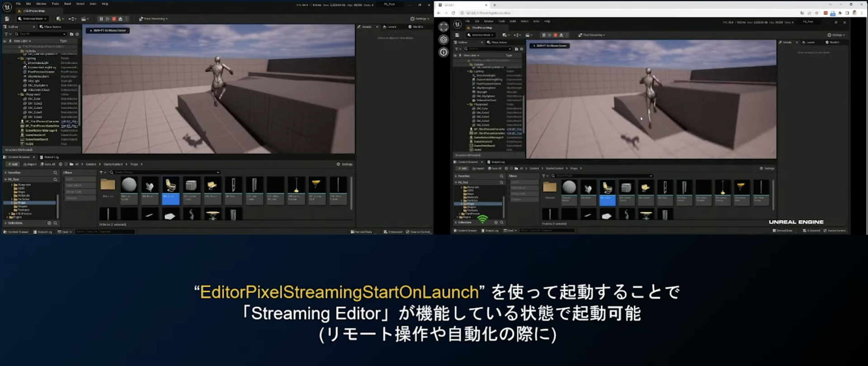Image resolution: width=868 pixels, height=366 pixels.
Task: Focus asset search field in left Content Browser
Action: tap(164, 172)
